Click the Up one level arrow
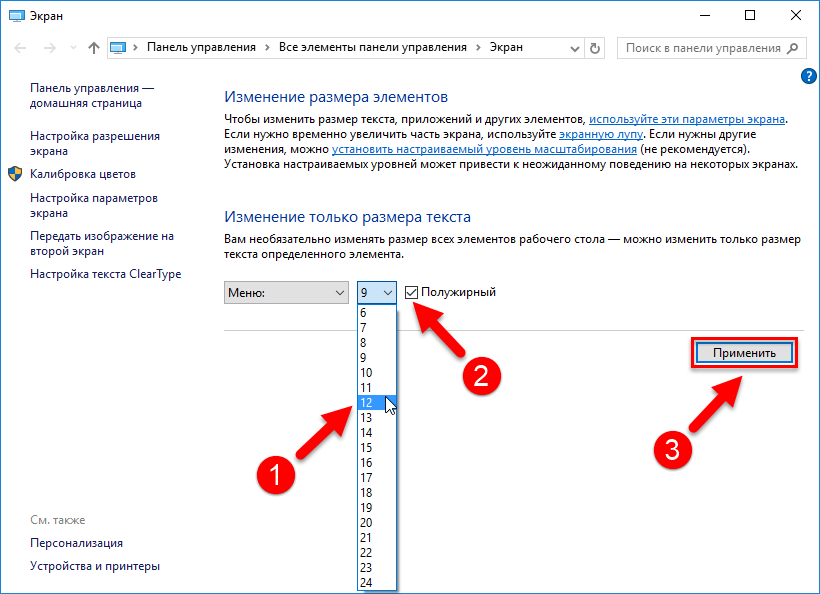 (x=94, y=48)
